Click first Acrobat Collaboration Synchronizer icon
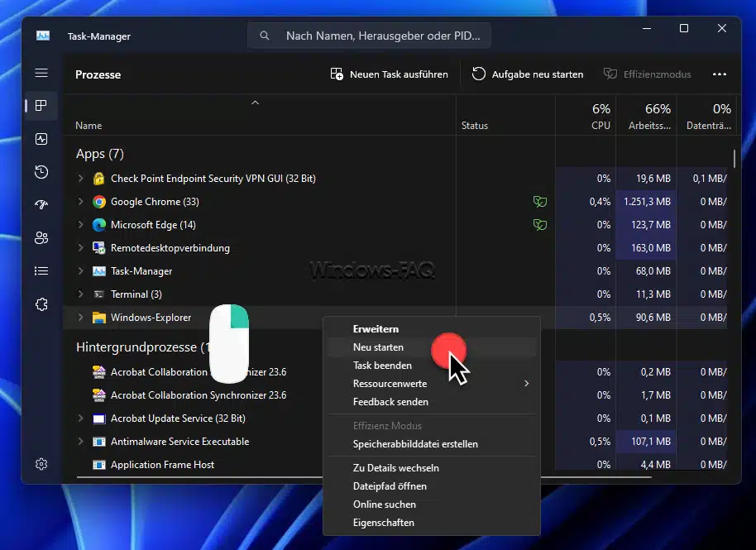The image size is (756, 550). pos(98,372)
